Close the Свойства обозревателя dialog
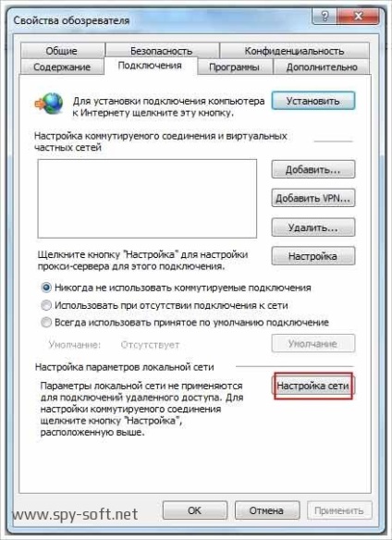The image size is (392, 540). tap(358, 17)
